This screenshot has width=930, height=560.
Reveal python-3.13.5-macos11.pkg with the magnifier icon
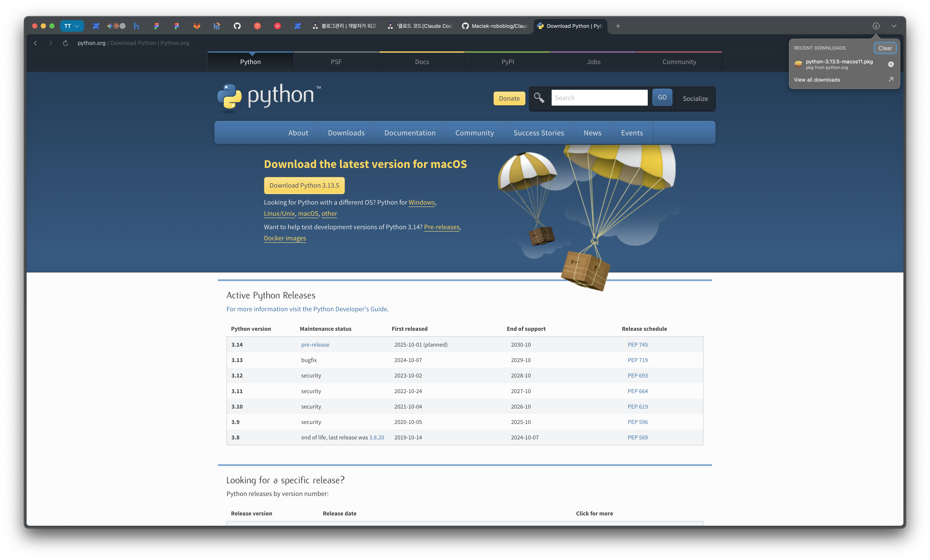pos(891,64)
